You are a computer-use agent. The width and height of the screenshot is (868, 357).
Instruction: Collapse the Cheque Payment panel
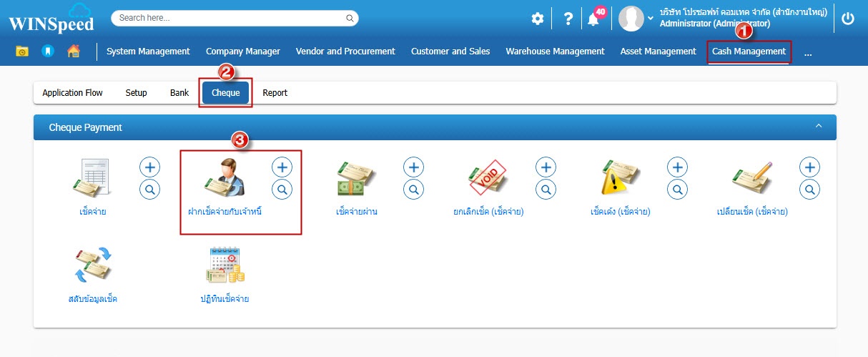[819, 127]
